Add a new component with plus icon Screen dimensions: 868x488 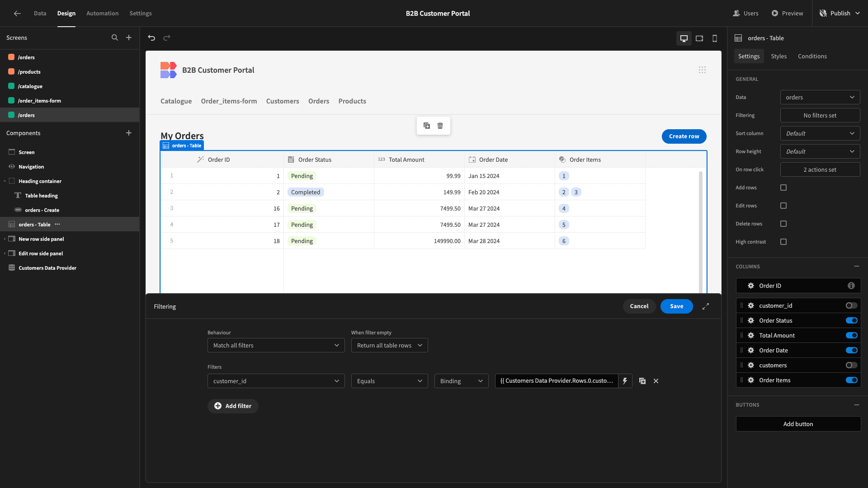coord(129,133)
